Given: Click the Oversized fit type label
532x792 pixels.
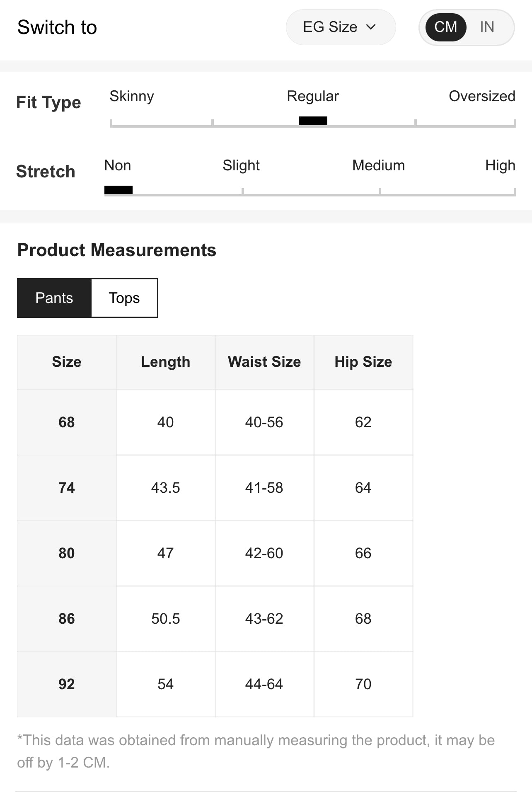Looking at the screenshot, I should point(482,96).
